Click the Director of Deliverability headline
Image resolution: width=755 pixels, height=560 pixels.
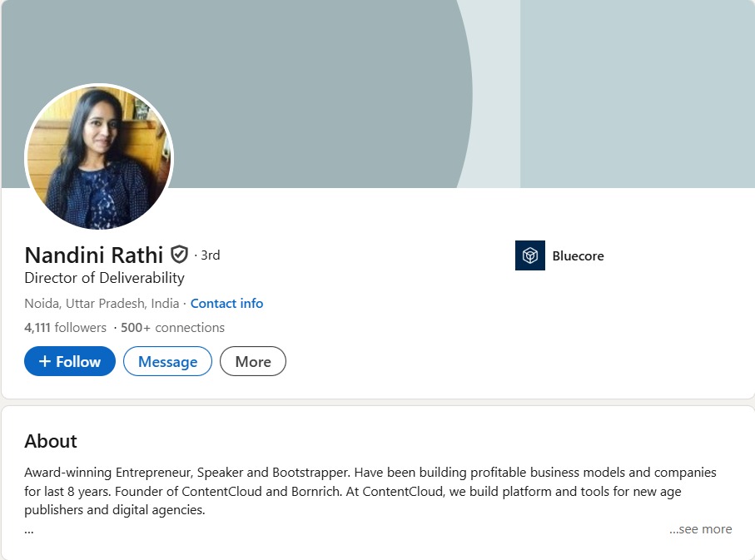(104, 278)
